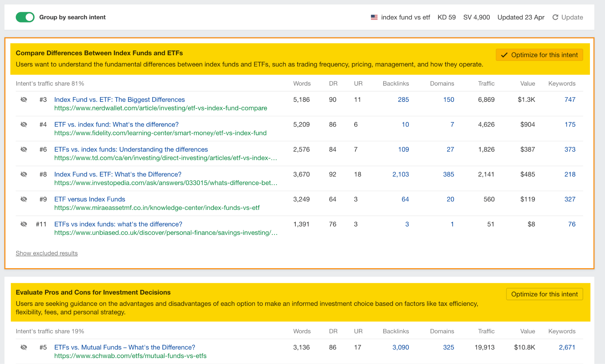
Task: Hide the Schwab #5 result
Action: coord(24,347)
